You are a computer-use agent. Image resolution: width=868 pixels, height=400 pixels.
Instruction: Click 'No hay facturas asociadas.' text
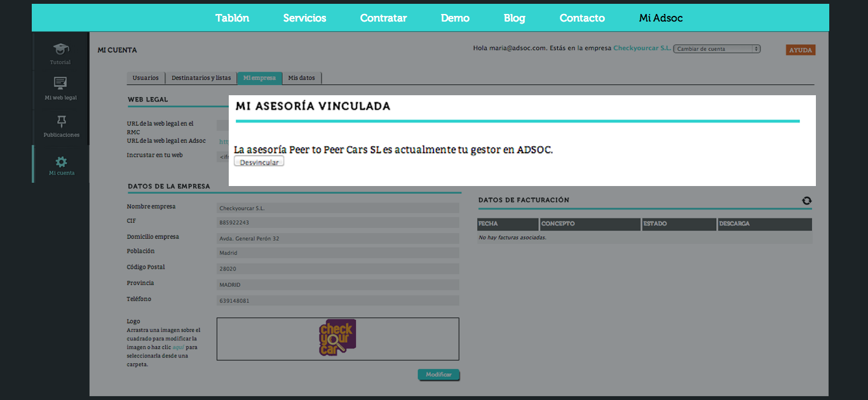pos(512,237)
